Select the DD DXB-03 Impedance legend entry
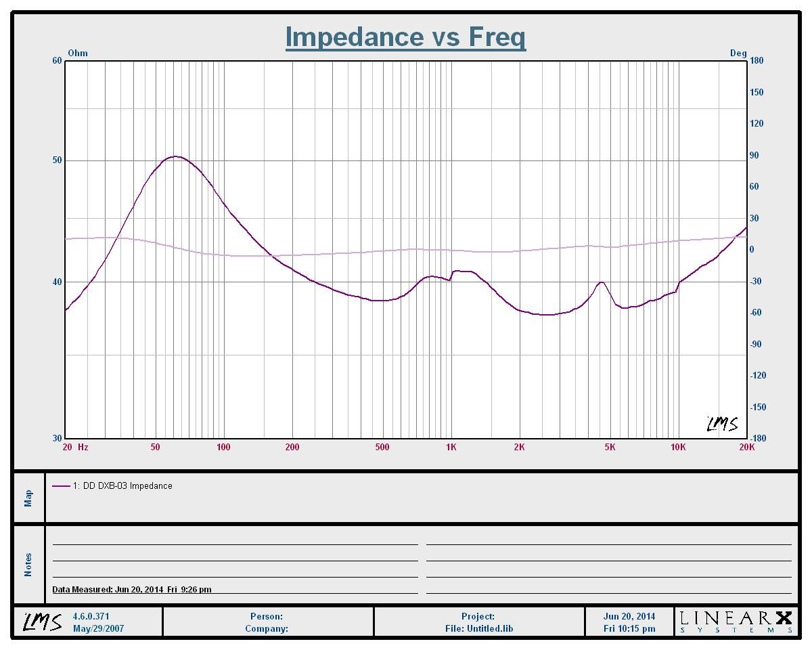Image resolution: width=812 pixels, height=650 pixels. point(122,485)
